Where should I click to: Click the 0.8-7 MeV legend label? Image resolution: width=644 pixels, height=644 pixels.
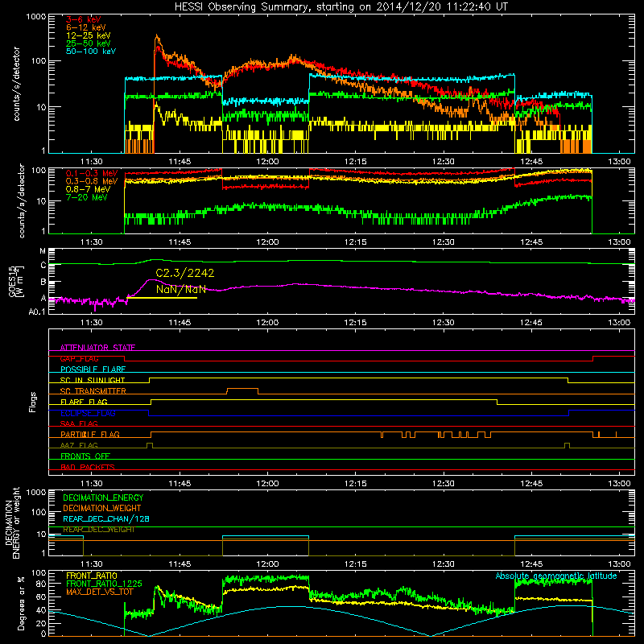(89, 189)
